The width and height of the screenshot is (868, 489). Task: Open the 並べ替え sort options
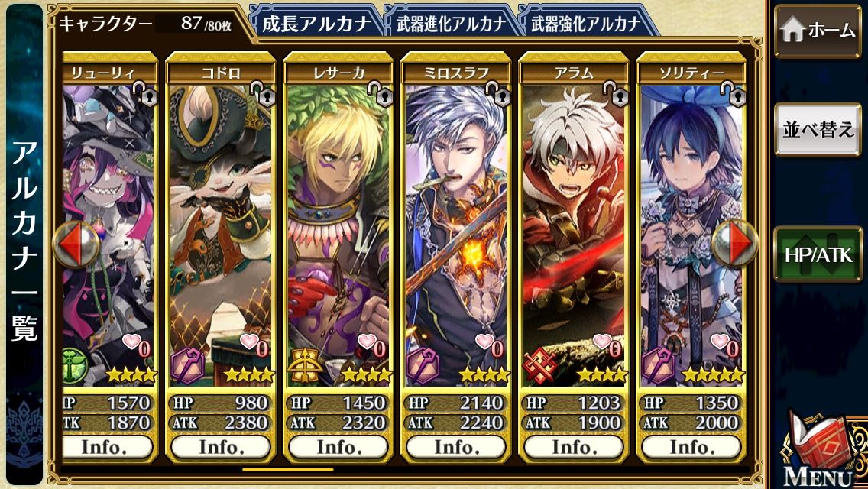coord(818,130)
